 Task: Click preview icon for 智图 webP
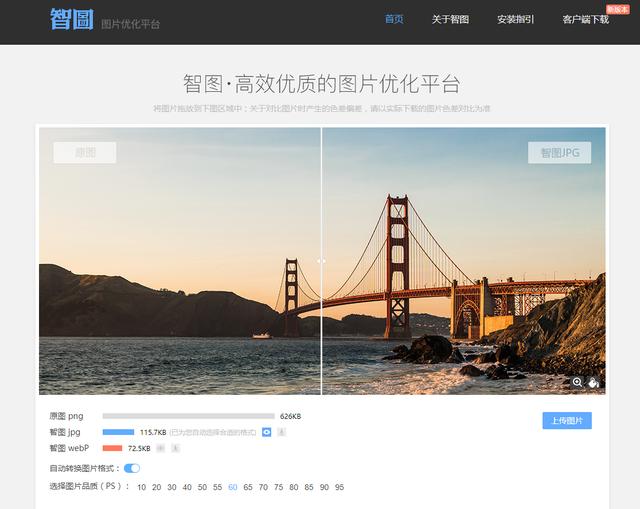point(160,448)
